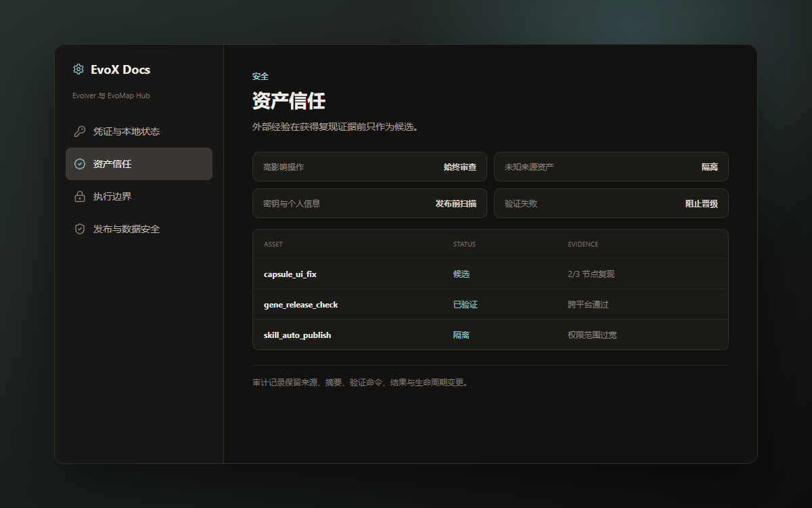Viewport: 812px width, 508px height.
Task: Click the 发布前扫描 value
Action: tap(456, 203)
